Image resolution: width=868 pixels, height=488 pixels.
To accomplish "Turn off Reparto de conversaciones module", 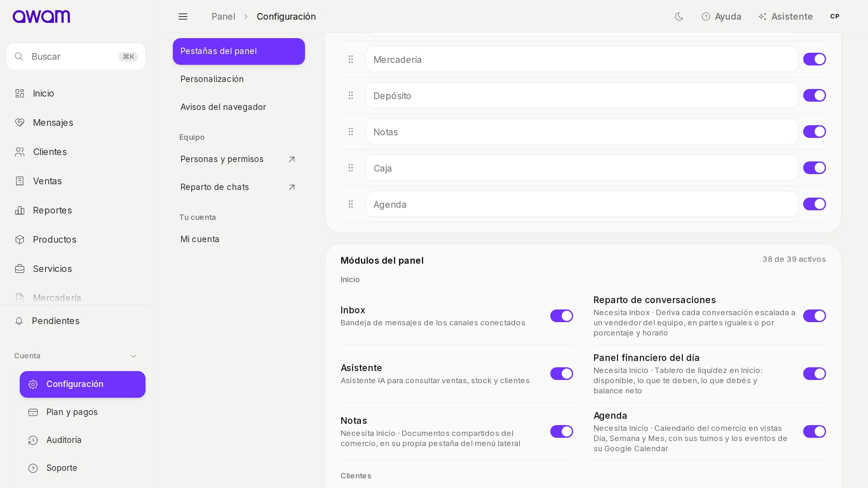I will click(x=814, y=316).
